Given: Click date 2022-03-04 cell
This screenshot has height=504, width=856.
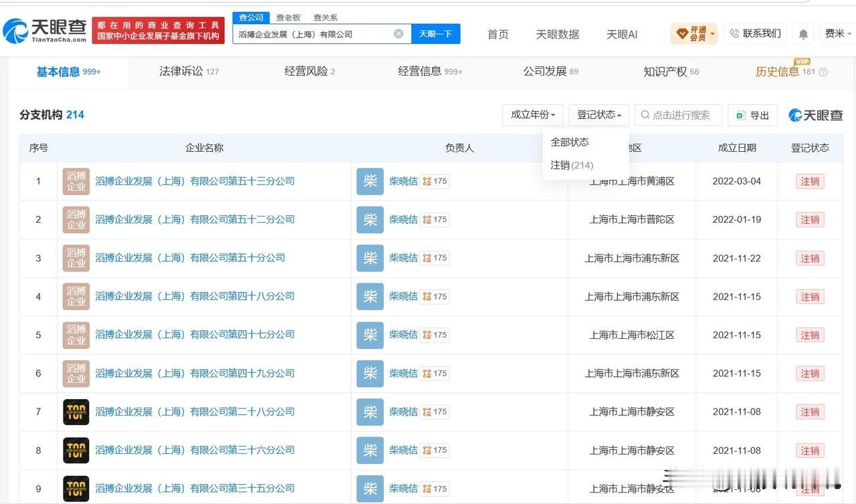Looking at the screenshot, I should (736, 181).
